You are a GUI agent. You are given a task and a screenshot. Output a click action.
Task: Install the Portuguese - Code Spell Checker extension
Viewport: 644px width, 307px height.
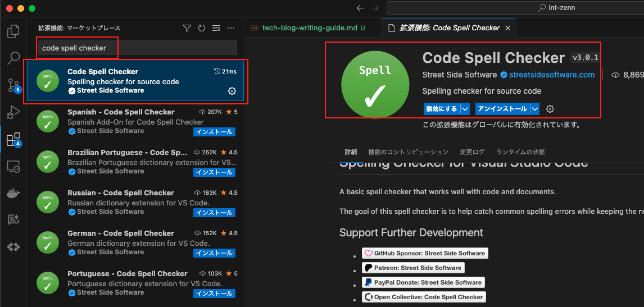coord(215,294)
